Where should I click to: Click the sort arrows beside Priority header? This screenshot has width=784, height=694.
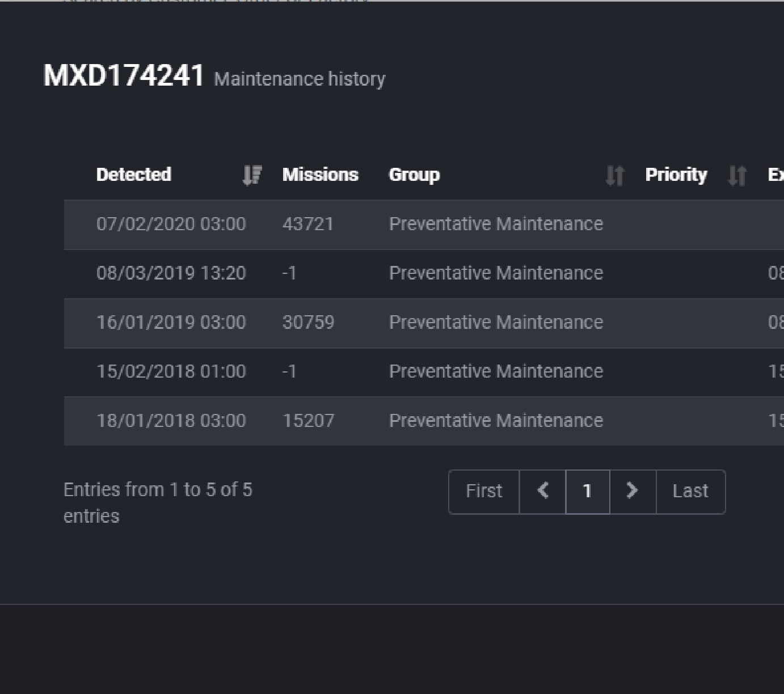[737, 175]
